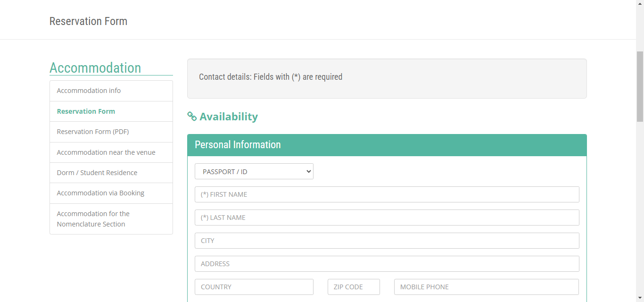Select the Mobile Phone input
This screenshot has height=302, width=644.
[486, 287]
